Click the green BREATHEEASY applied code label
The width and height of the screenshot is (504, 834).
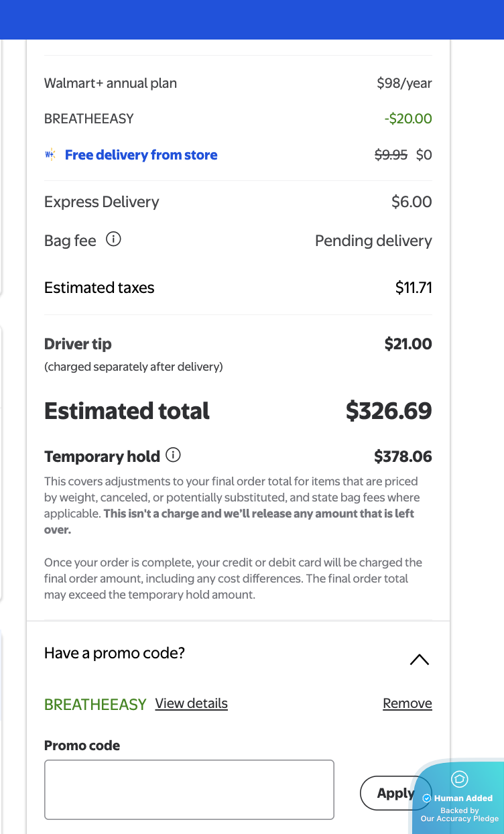pyautogui.click(x=95, y=705)
